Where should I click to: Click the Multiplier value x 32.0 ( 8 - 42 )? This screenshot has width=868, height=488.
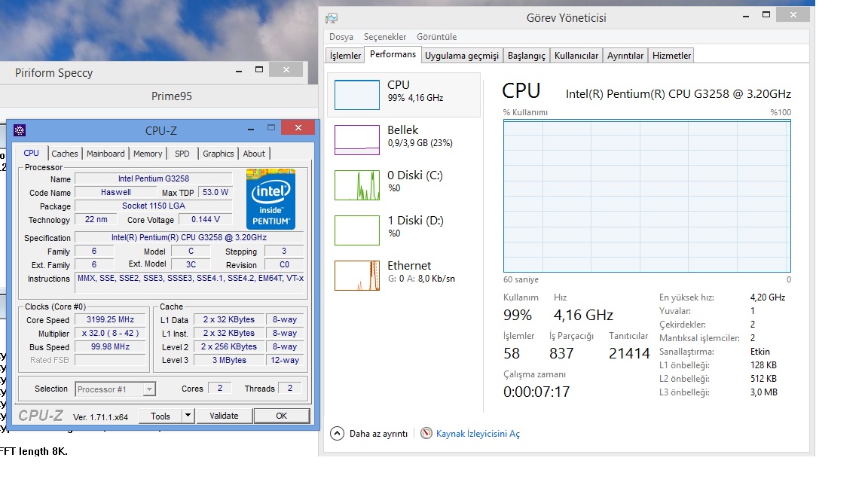(x=110, y=333)
